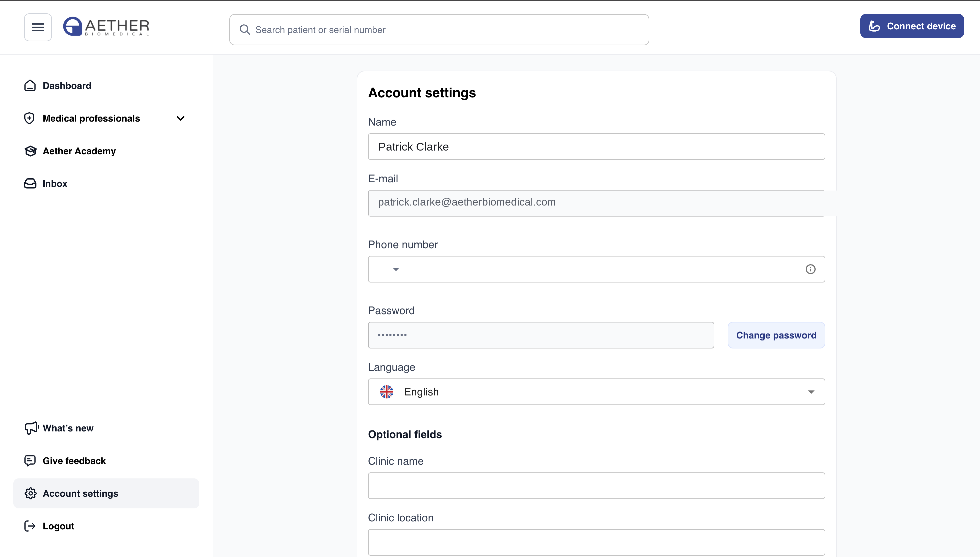Click the Clinic name field
The height and width of the screenshot is (557, 980).
point(596,486)
